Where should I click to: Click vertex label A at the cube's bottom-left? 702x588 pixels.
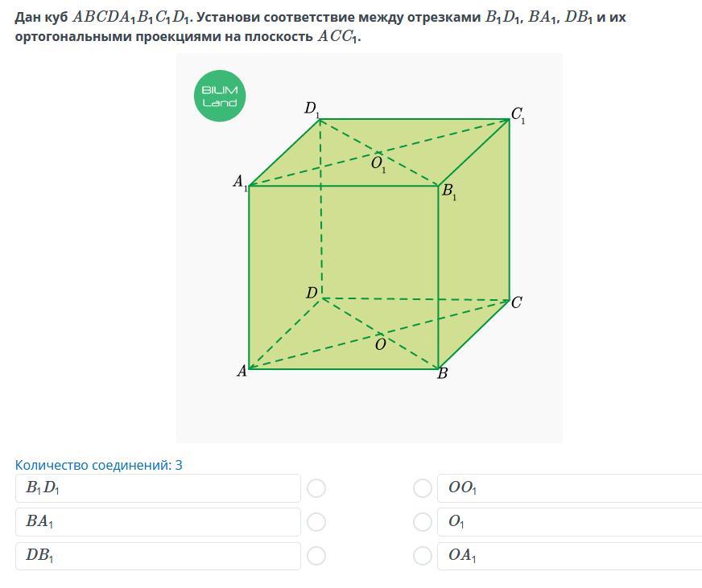[x=241, y=372]
